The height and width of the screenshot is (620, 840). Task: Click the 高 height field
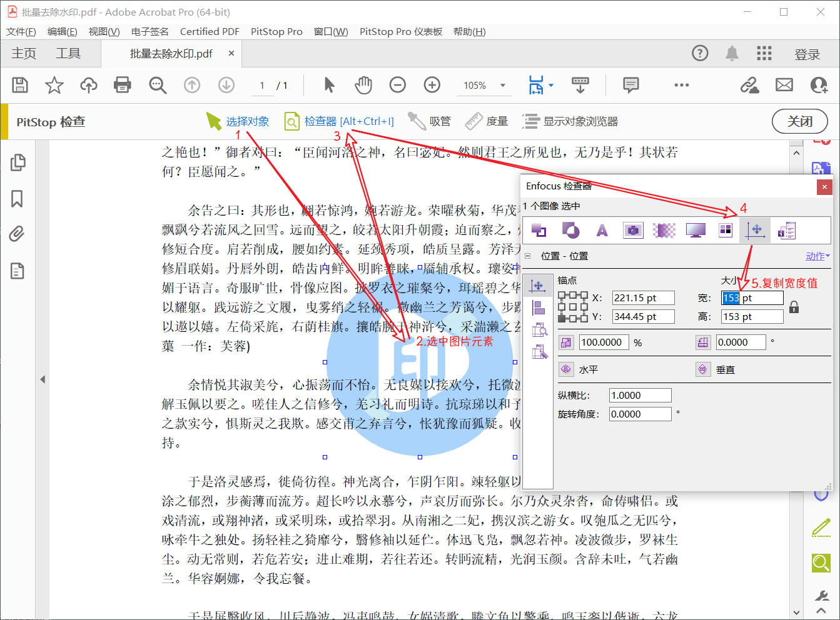pos(752,317)
